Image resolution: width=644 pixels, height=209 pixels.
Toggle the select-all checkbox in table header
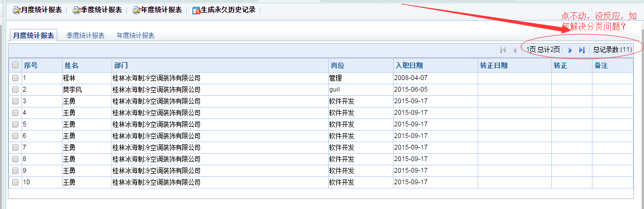[15, 65]
